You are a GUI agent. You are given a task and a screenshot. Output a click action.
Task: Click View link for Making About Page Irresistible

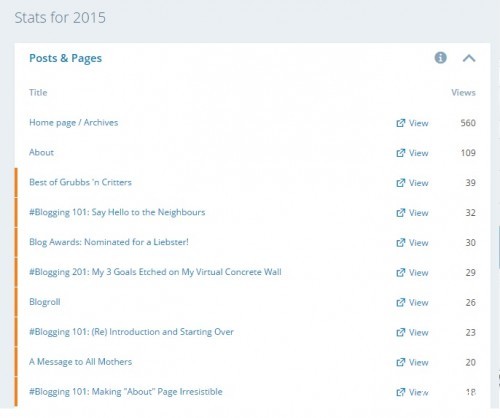click(418, 392)
